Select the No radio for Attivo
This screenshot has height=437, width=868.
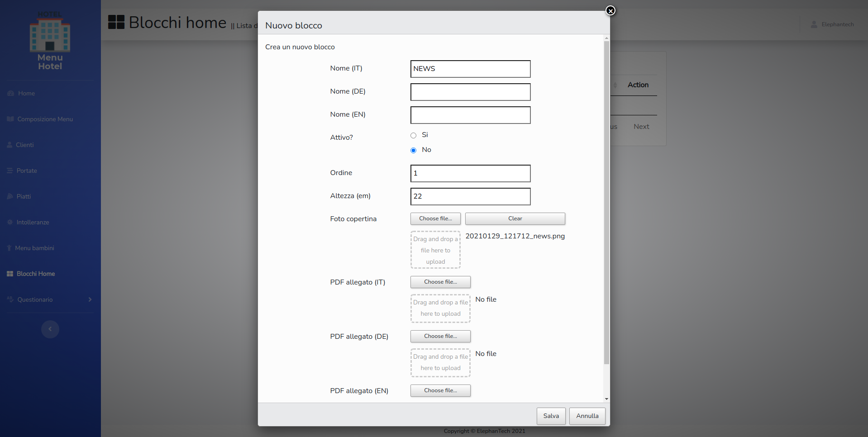coord(413,150)
